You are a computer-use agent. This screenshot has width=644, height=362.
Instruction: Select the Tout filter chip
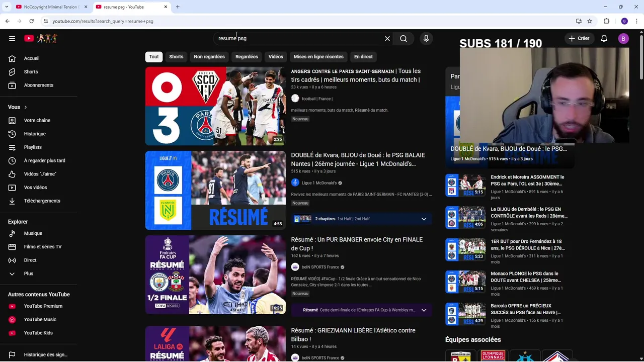[154, 57]
